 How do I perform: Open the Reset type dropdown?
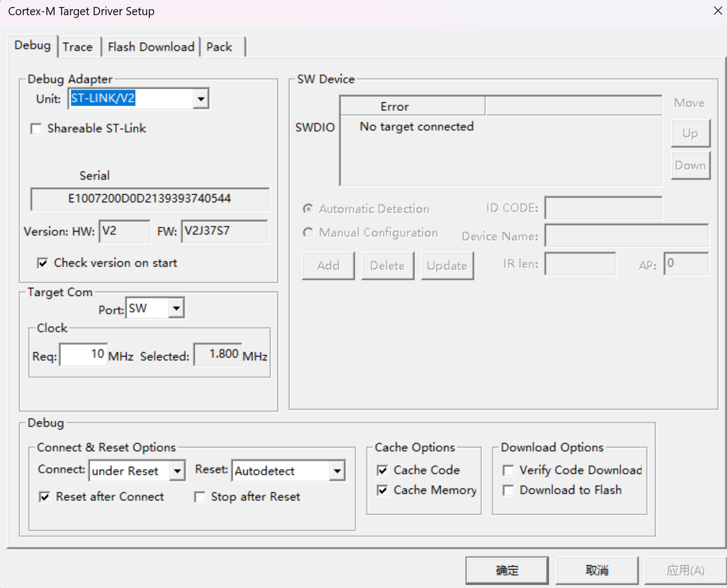337,471
